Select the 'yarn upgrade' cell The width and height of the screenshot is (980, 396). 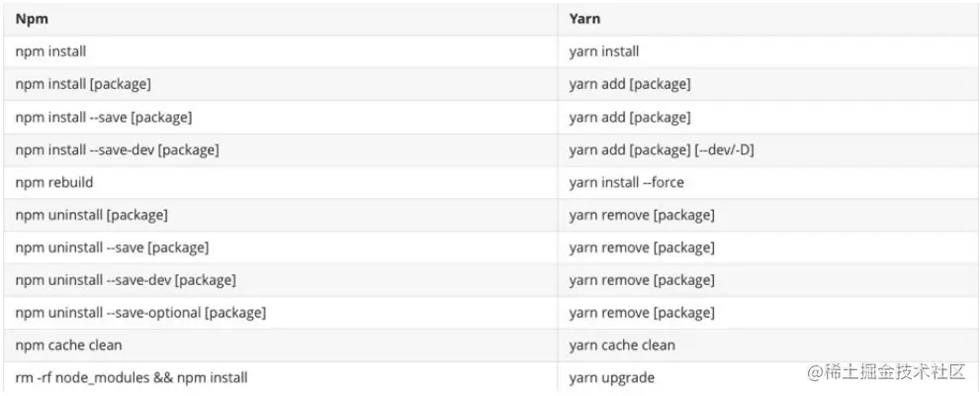pos(611,377)
